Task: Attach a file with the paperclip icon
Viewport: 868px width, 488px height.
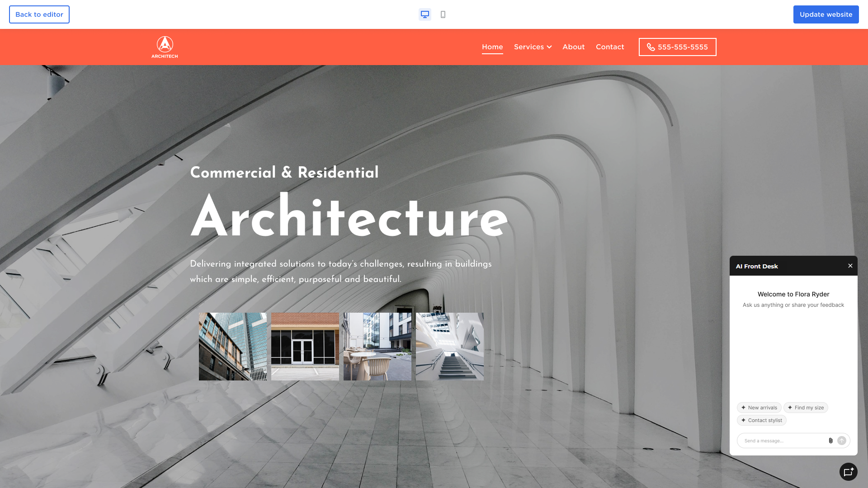Action: coord(830,441)
